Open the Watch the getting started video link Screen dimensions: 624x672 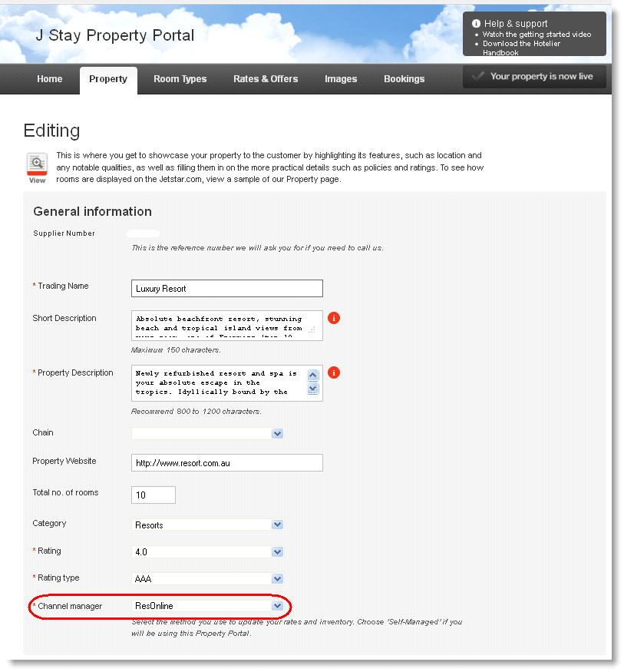pos(537,35)
